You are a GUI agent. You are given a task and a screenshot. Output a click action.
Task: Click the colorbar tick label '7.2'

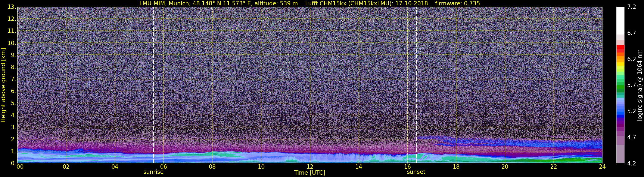tap(632, 7)
